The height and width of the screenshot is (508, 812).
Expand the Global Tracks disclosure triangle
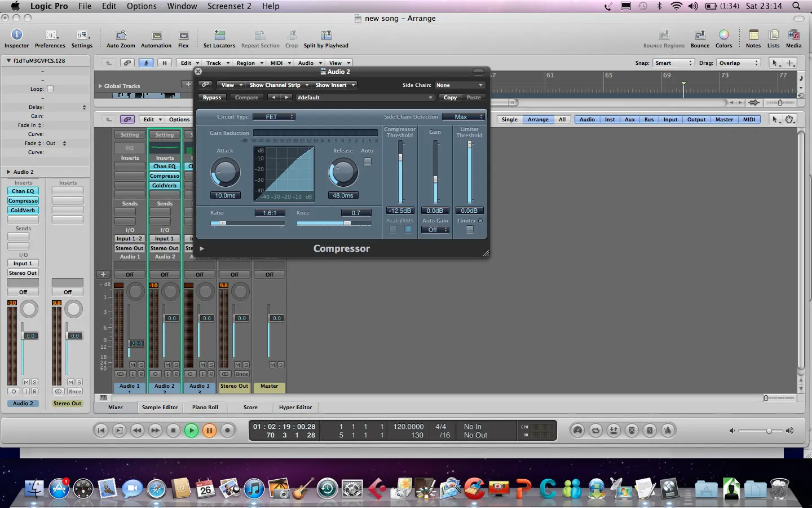100,86
